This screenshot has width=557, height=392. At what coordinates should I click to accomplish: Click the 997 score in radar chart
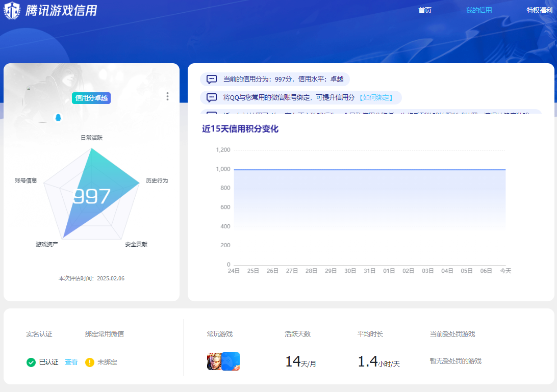92,196
